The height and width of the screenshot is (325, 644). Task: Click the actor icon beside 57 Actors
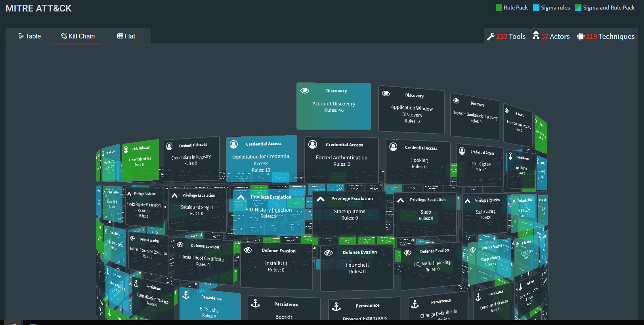click(x=536, y=36)
